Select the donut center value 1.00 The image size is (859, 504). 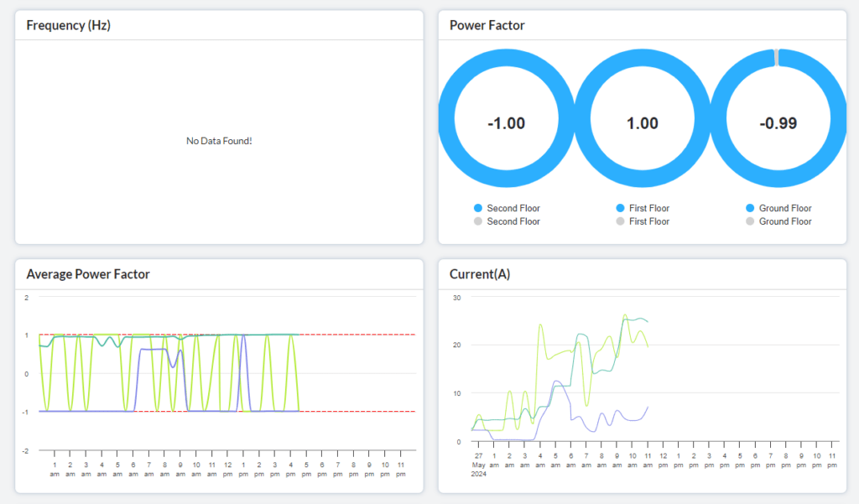coord(643,123)
